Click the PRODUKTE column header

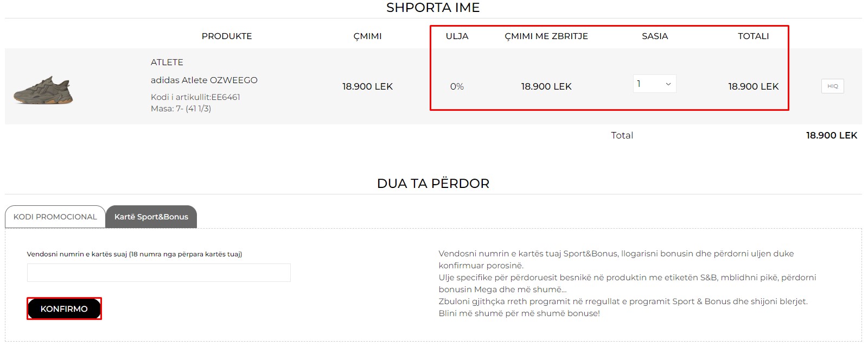227,36
